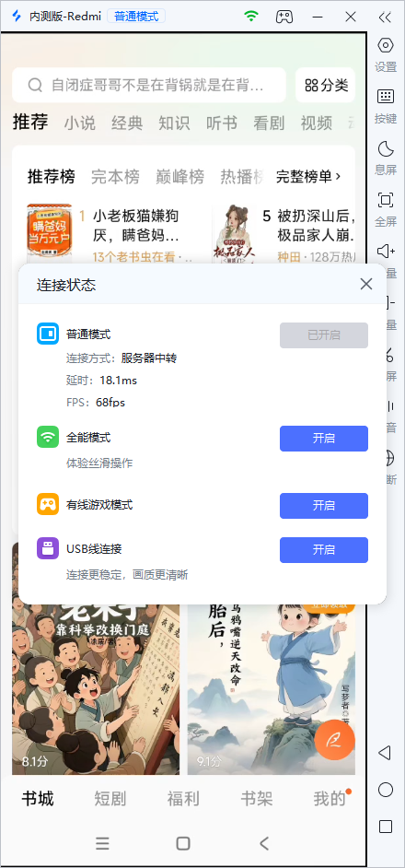Enable 有线游戏模式 with 开启 button
The height and width of the screenshot is (868, 405).
click(324, 505)
